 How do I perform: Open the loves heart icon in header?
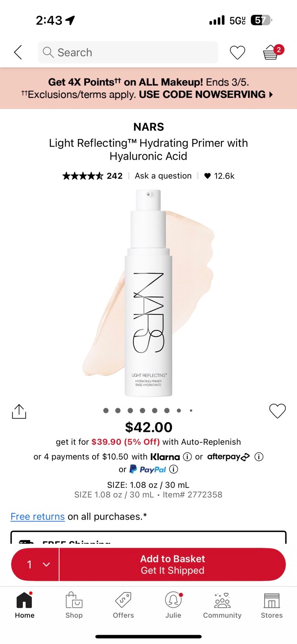[x=237, y=52]
